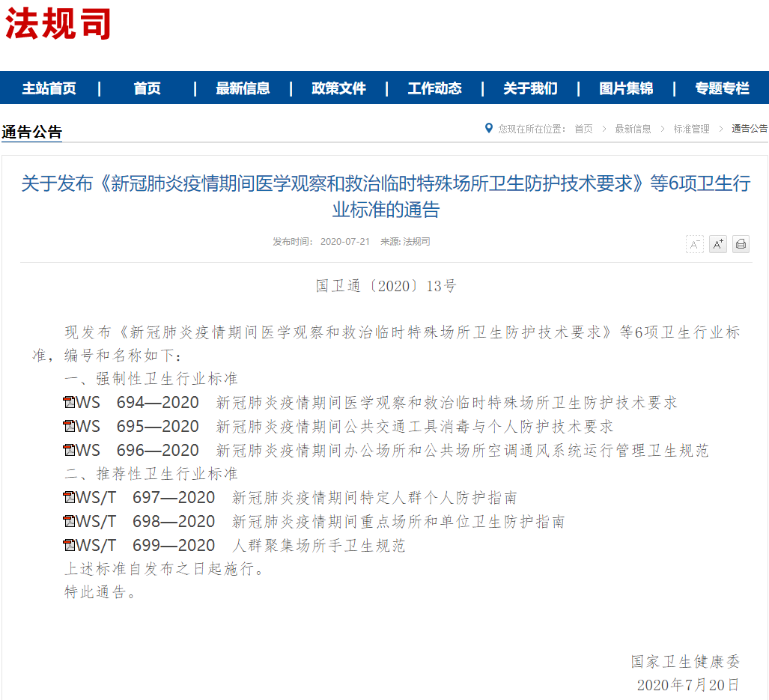Screen dimensions: 769x700
Task: Click 专题专栏 in the navigation bar
Action: click(722, 88)
